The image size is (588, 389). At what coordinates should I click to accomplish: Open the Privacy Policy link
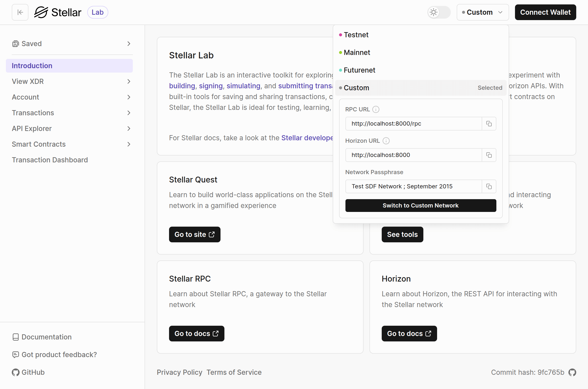tap(179, 372)
